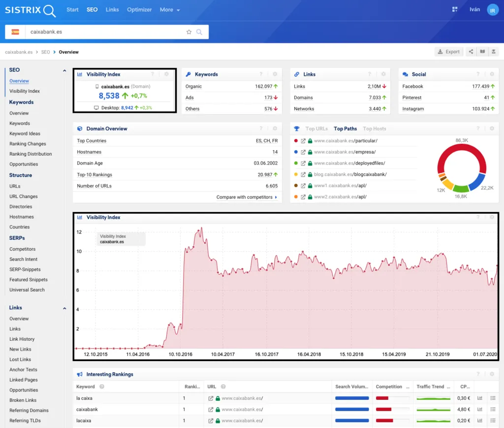Open Anchor Texts in sidebar
The width and height of the screenshot is (504, 428).
click(x=23, y=370)
